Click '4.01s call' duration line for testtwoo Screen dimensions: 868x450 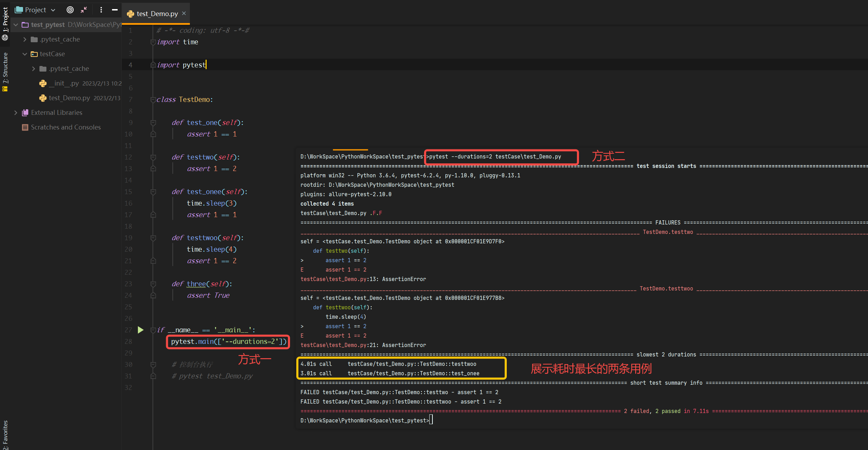point(388,364)
